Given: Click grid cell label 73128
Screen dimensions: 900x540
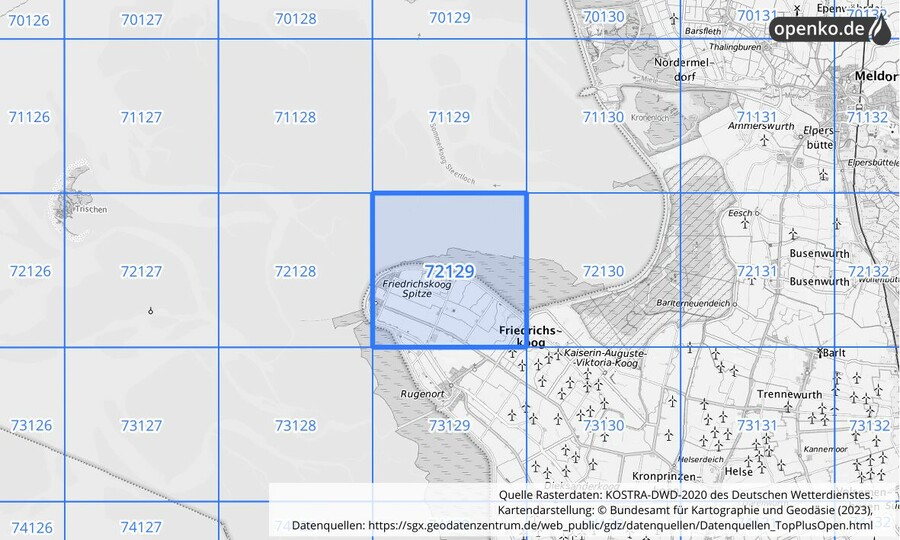Looking at the screenshot, I should (x=296, y=425).
